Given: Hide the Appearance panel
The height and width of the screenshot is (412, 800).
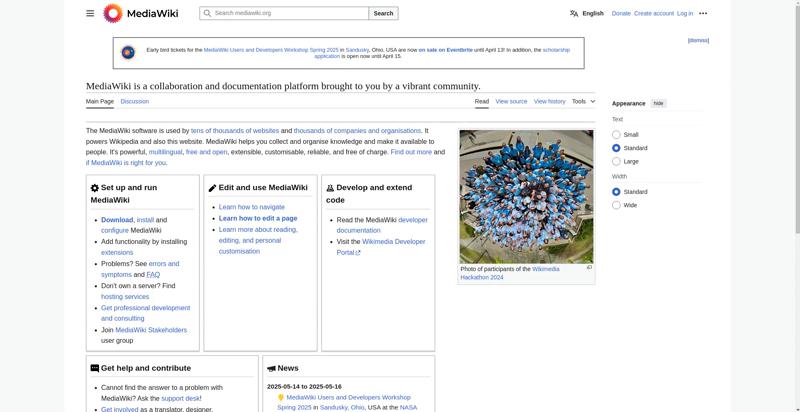Looking at the screenshot, I should click(x=658, y=103).
